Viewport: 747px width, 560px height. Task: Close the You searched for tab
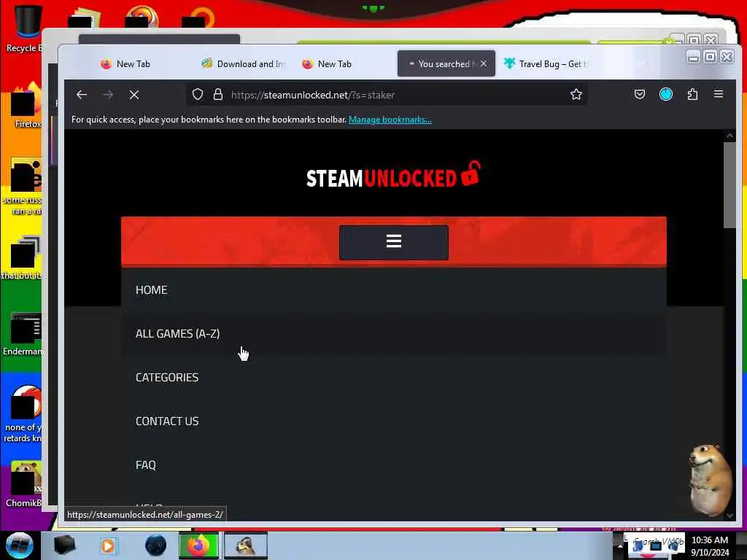[x=484, y=63]
